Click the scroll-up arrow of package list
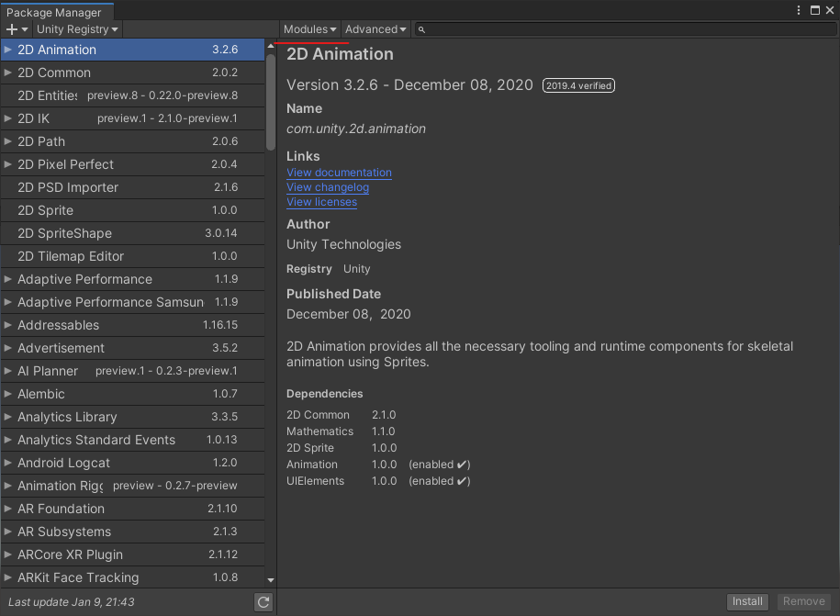840x616 pixels. (271, 46)
